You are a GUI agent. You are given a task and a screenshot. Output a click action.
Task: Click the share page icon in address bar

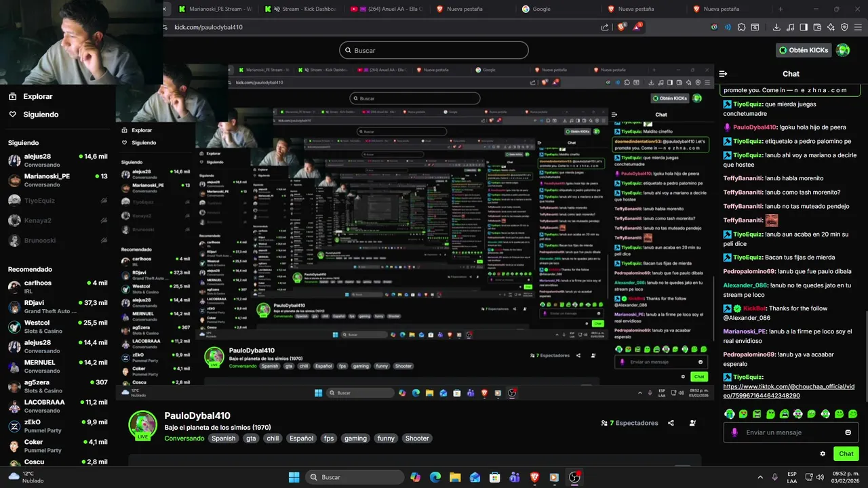[605, 27]
